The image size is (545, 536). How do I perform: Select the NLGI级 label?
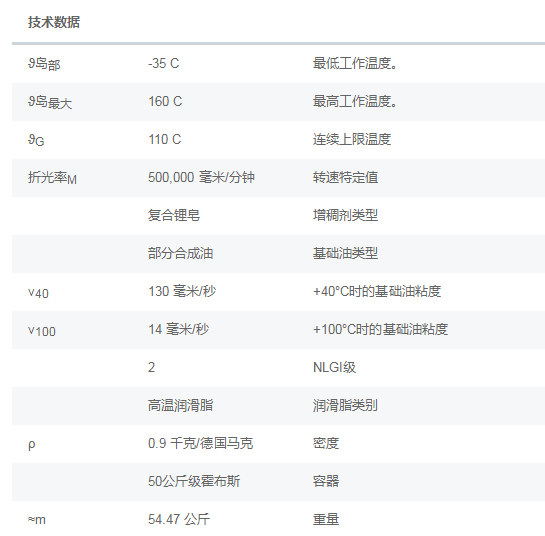334,367
